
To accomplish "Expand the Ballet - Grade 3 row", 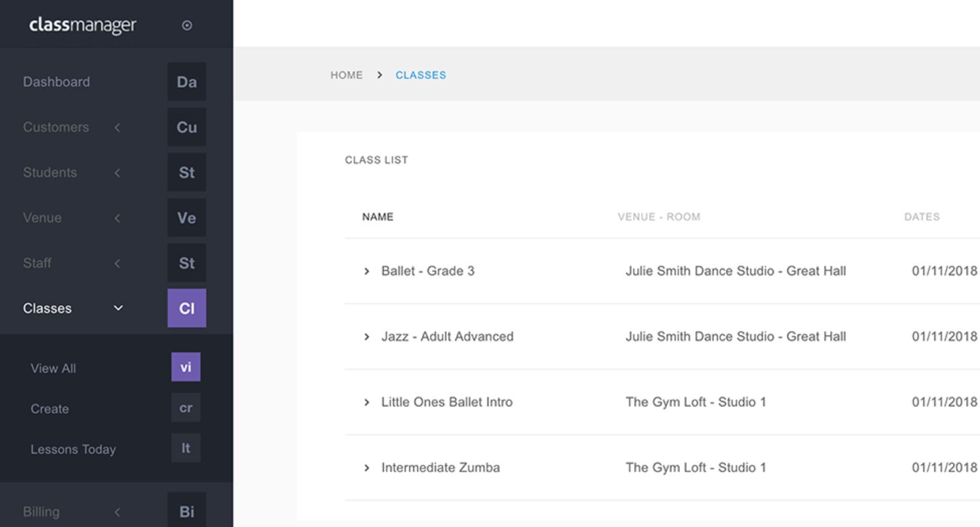I will pos(367,272).
